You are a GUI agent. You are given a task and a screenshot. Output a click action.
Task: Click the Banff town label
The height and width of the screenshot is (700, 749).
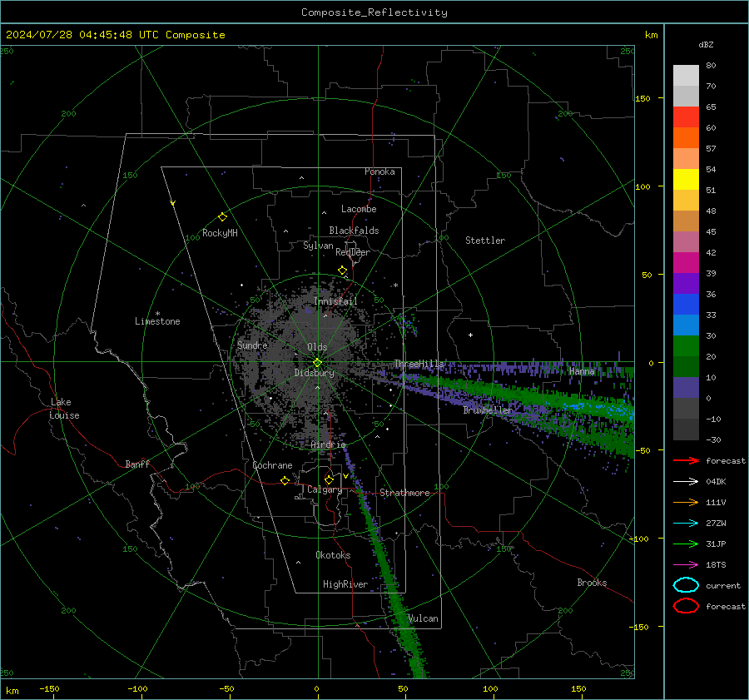[x=137, y=464]
